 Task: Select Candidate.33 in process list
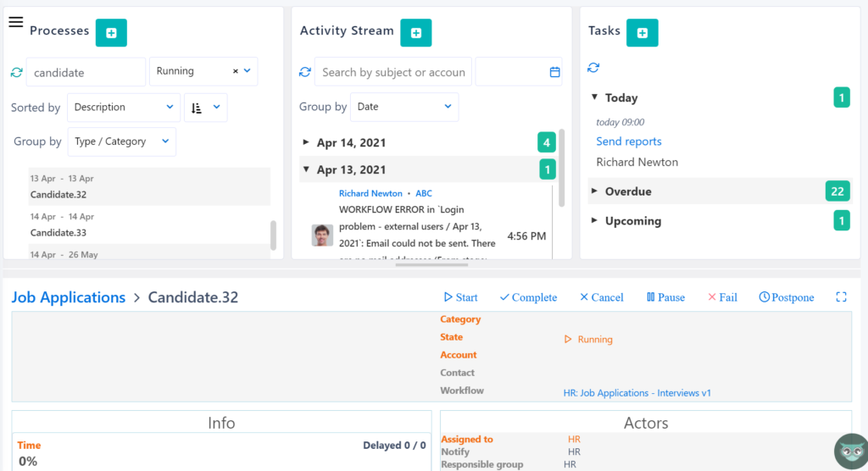58,232
